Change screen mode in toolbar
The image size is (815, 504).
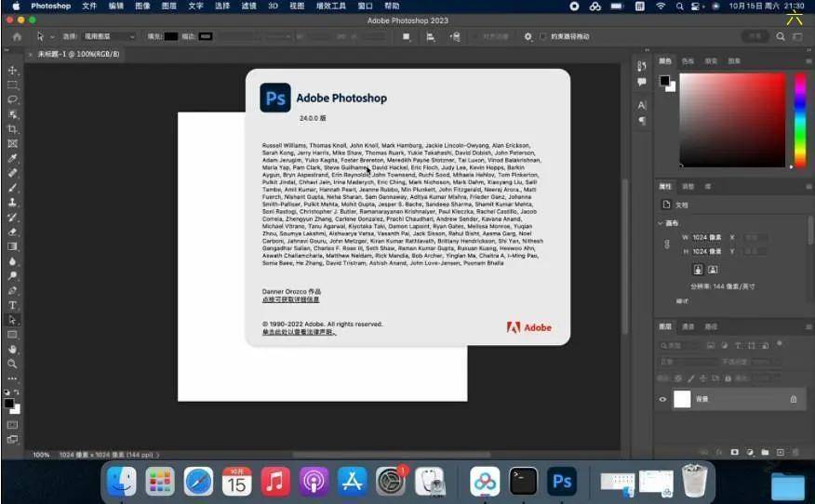pos(12,439)
